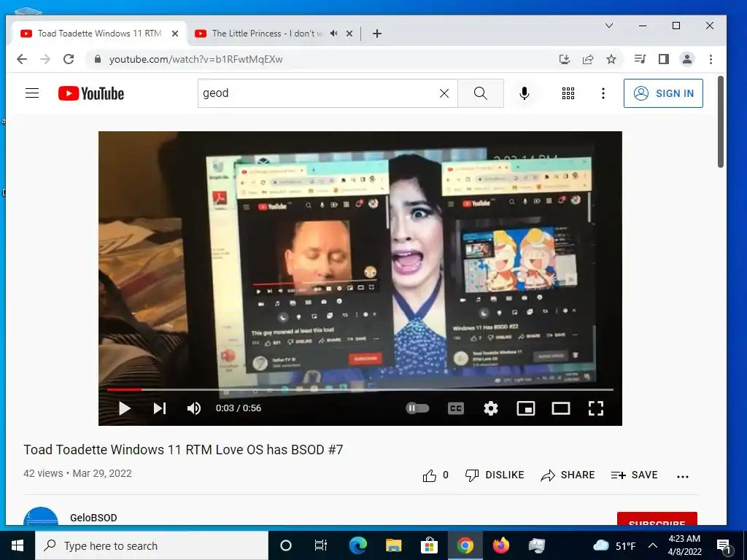Image resolution: width=747 pixels, height=560 pixels.
Task: Go to YouTube home via logo
Action: click(91, 93)
